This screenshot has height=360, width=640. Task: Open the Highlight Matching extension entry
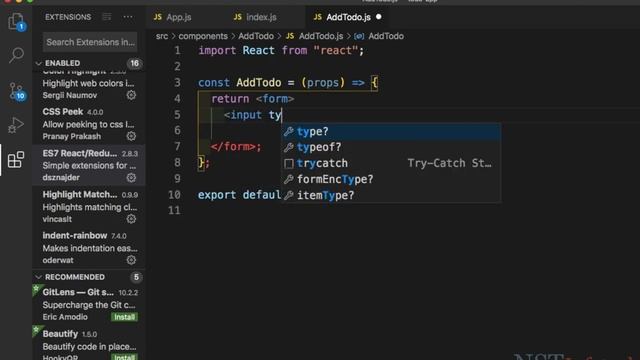(89, 207)
